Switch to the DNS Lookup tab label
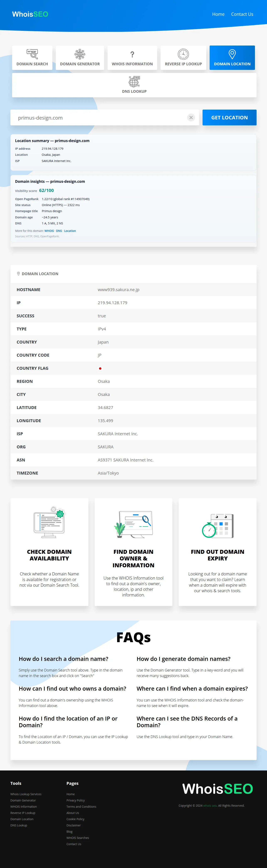The height and width of the screenshot is (868, 267). pos(134,91)
